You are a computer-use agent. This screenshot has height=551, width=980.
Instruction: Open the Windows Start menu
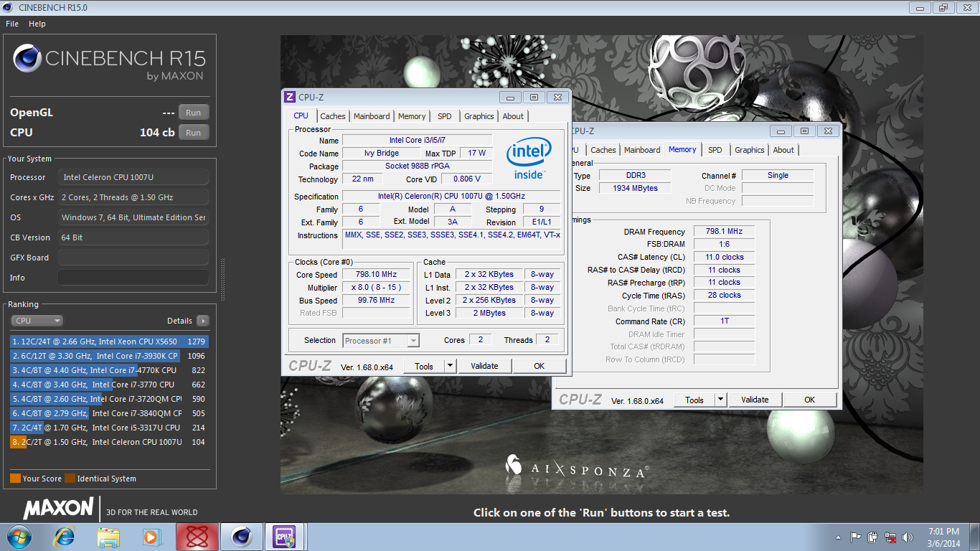pyautogui.click(x=18, y=536)
